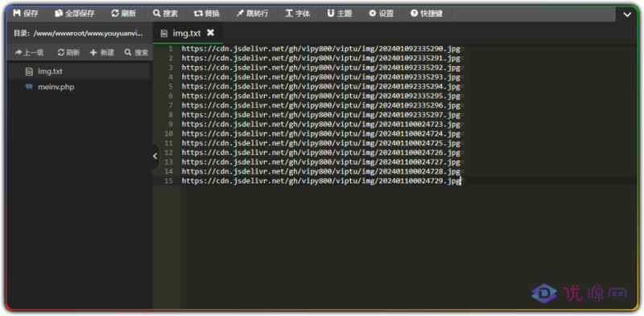
Task: Go up one level (上一级)
Action: [x=29, y=52]
